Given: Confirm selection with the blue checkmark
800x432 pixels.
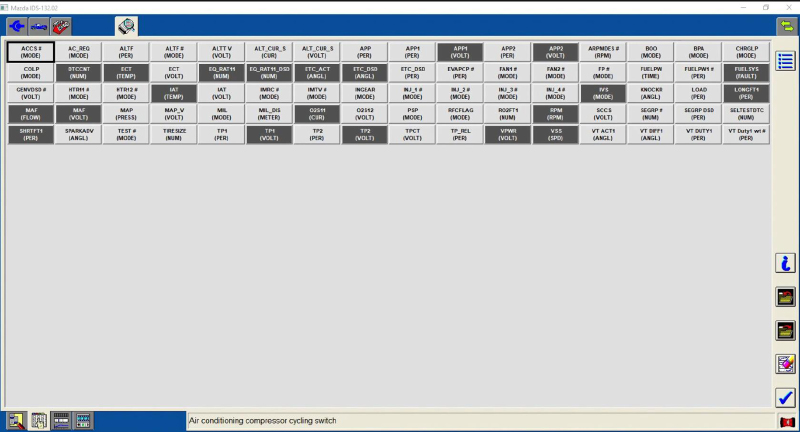Looking at the screenshot, I should click(x=786, y=397).
